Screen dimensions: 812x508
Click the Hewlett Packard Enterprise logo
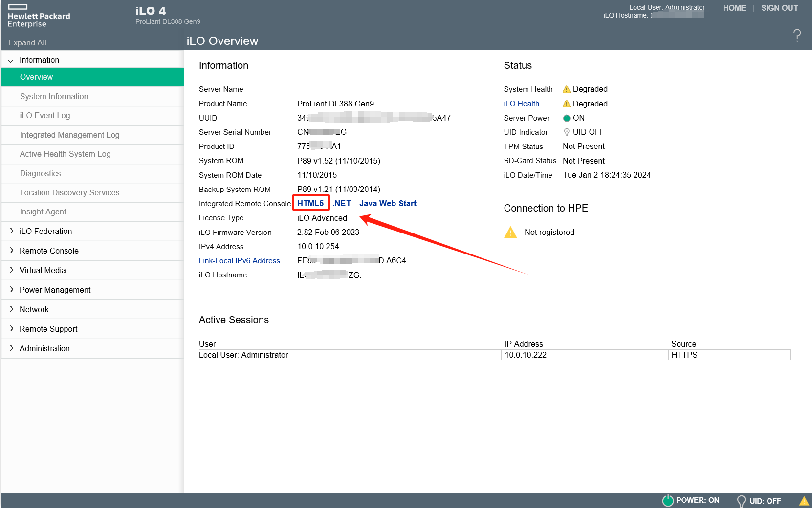pyautogui.click(x=39, y=16)
